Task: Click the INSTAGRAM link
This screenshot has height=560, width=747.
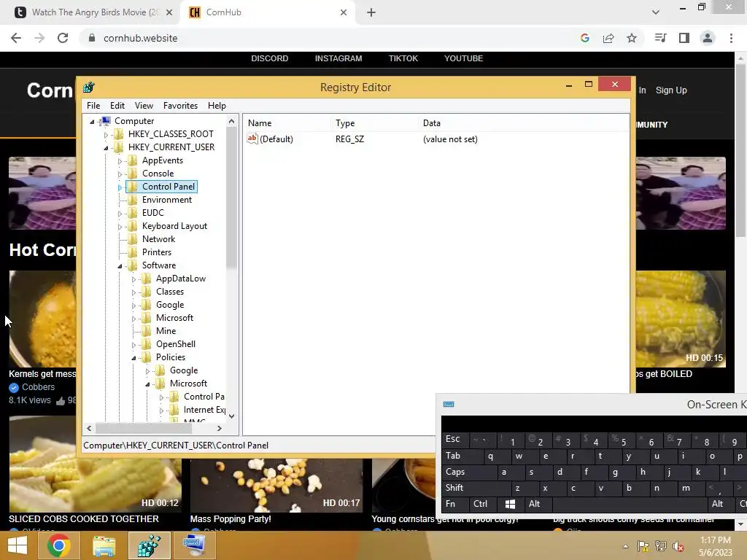Action: [338, 58]
